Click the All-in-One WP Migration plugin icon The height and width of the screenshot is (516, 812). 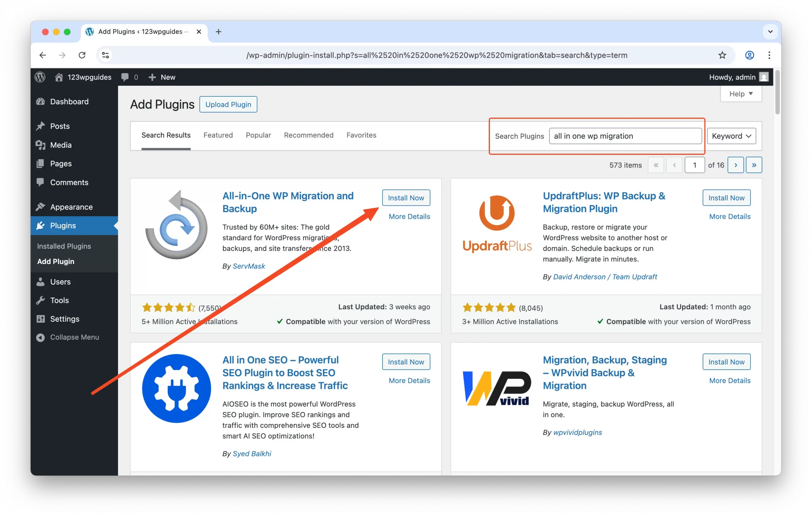pos(176,225)
